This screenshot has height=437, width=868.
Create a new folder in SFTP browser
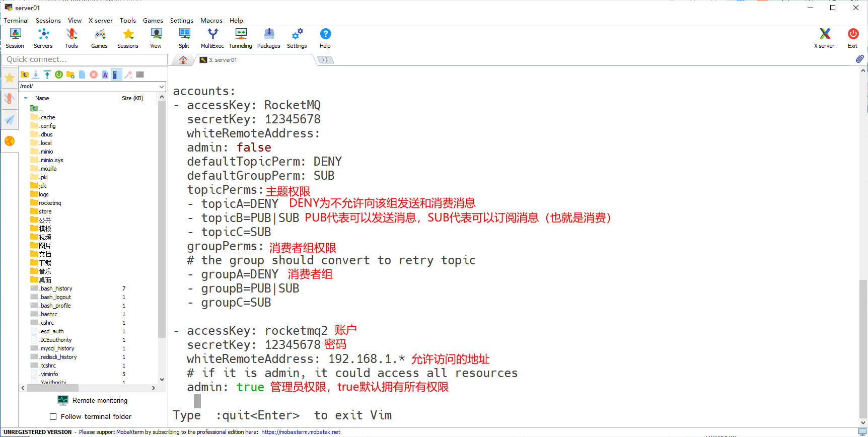[x=70, y=75]
